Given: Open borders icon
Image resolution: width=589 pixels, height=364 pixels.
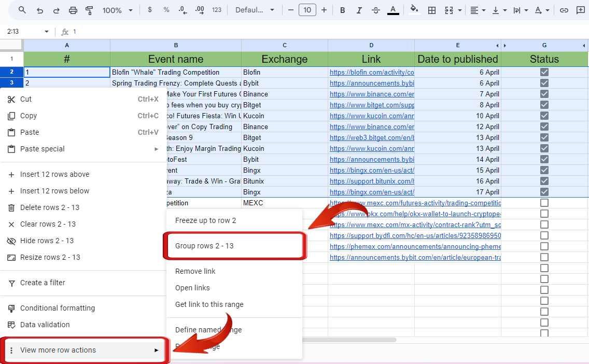Looking at the screenshot, I should tap(432, 10).
